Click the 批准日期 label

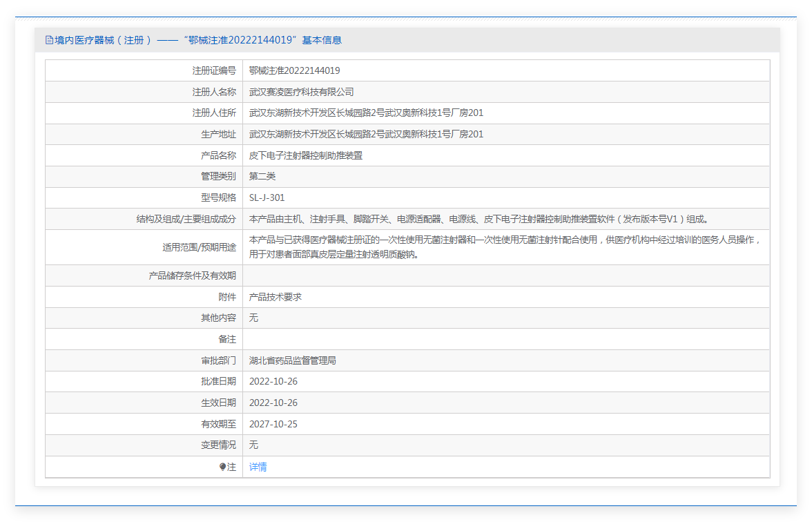pos(218,382)
